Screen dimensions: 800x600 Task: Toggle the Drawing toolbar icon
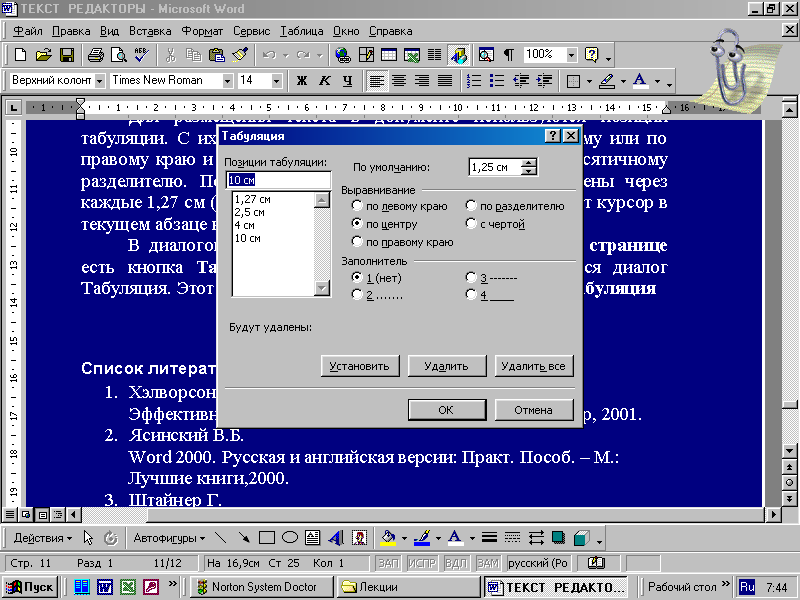point(458,54)
